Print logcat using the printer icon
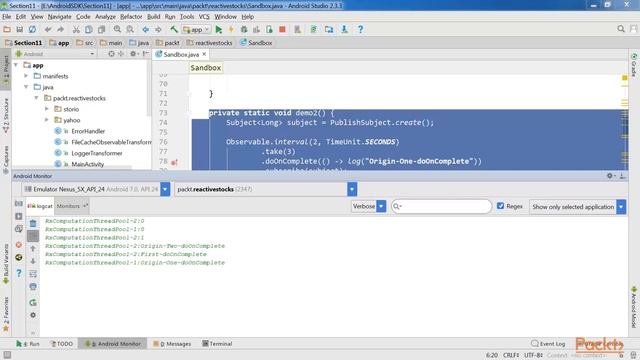 point(33,287)
